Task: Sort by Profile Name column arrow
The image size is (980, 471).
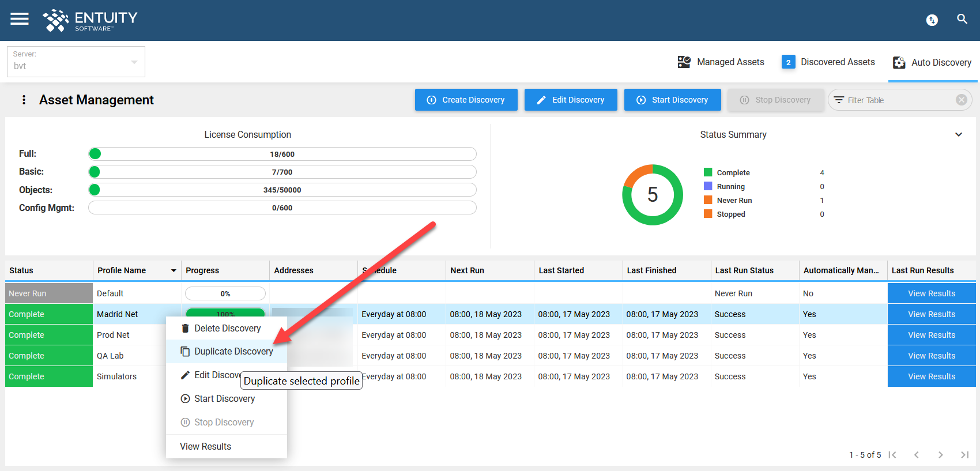Action: (x=174, y=270)
